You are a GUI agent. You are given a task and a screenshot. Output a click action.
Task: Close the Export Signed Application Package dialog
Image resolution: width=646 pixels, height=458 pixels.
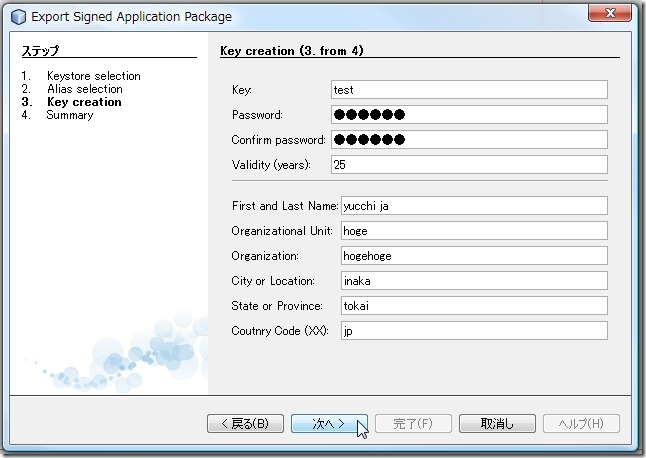(x=608, y=14)
